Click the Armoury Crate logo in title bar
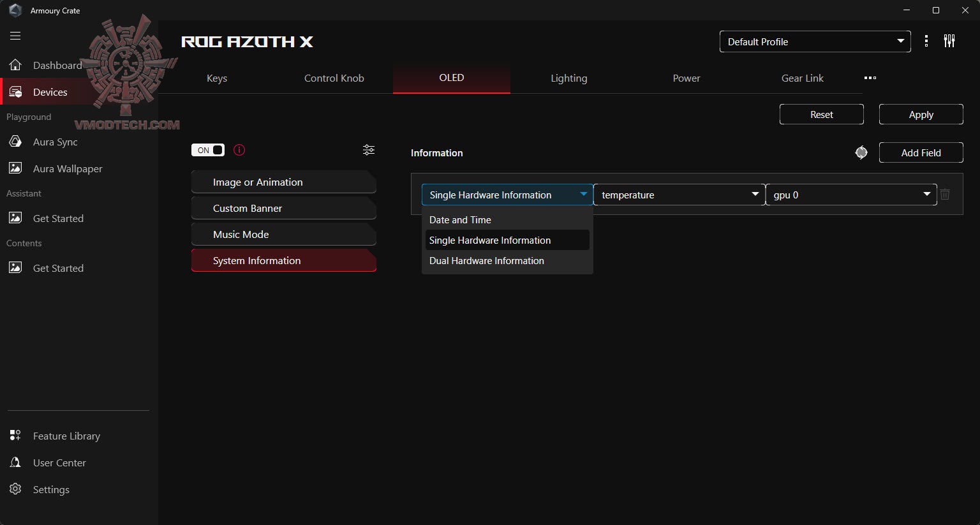The width and height of the screenshot is (980, 525). [15, 10]
